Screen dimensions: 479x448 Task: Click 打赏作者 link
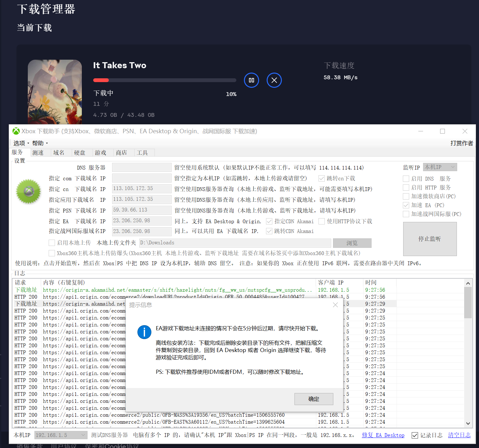462,143
